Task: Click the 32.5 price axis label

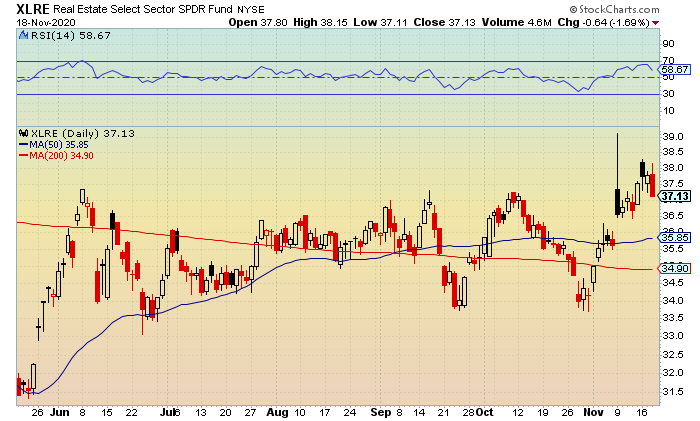Action: [672, 355]
